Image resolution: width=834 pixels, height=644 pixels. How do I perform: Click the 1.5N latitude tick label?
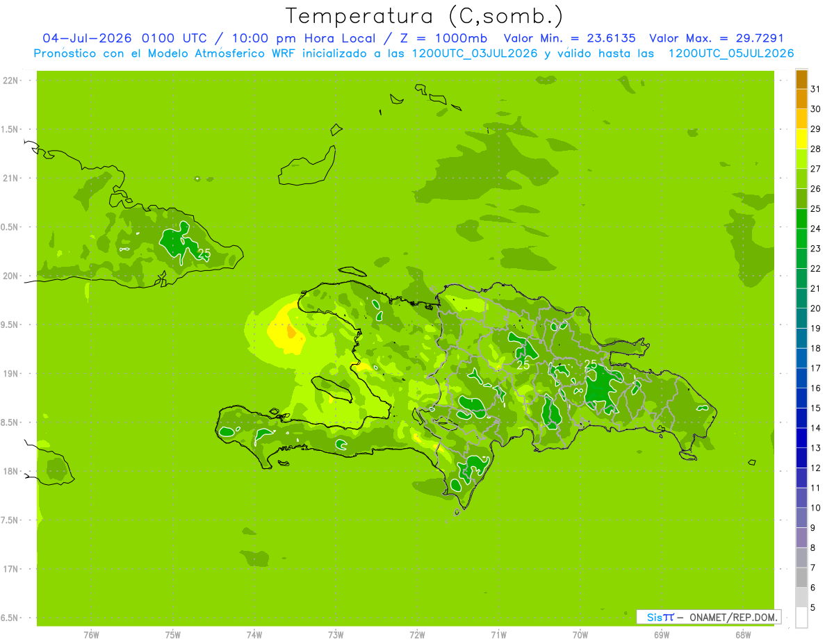click(10, 129)
